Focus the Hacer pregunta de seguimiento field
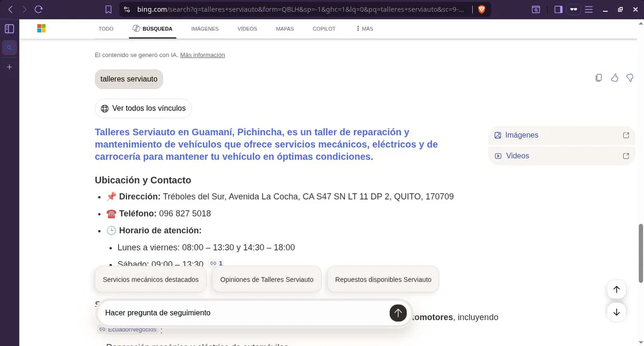The height and width of the screenshot is (346, 644). pyautogui.click(x=244, y=313)
